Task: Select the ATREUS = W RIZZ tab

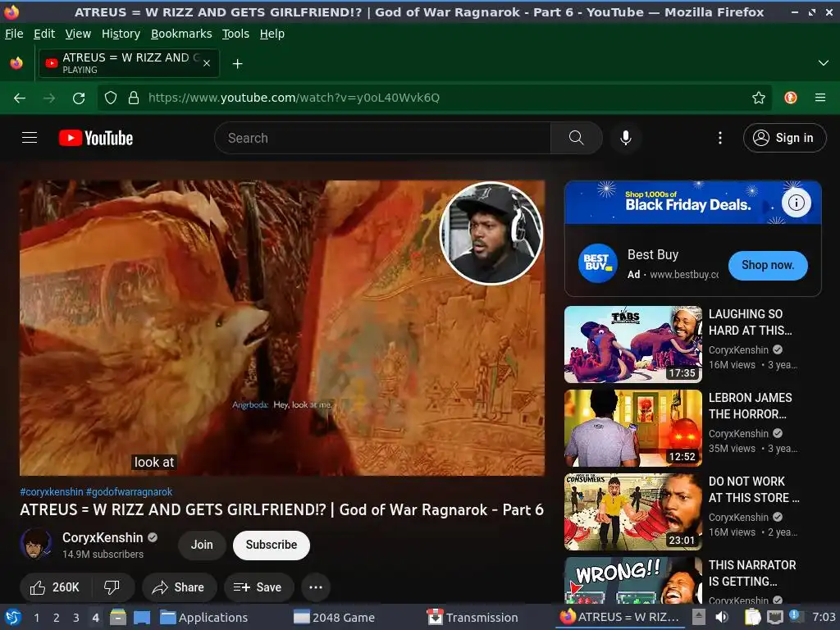Action: [x=129, y=63]
